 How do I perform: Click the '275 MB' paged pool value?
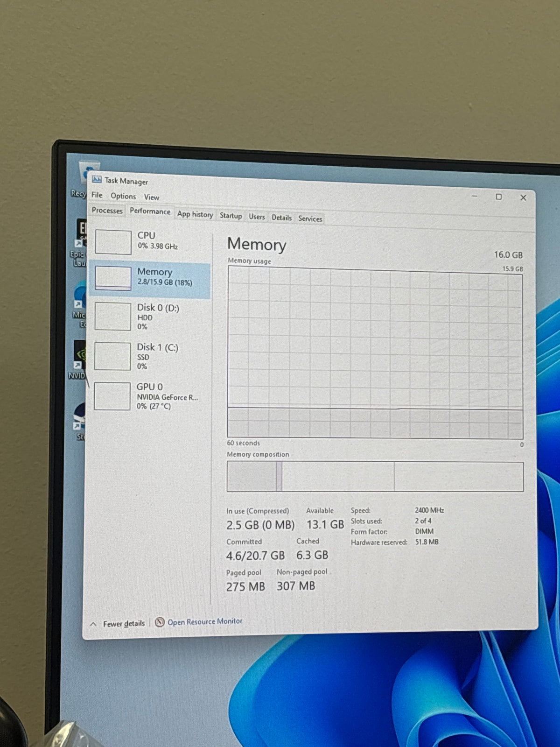(x=245, y=587)
